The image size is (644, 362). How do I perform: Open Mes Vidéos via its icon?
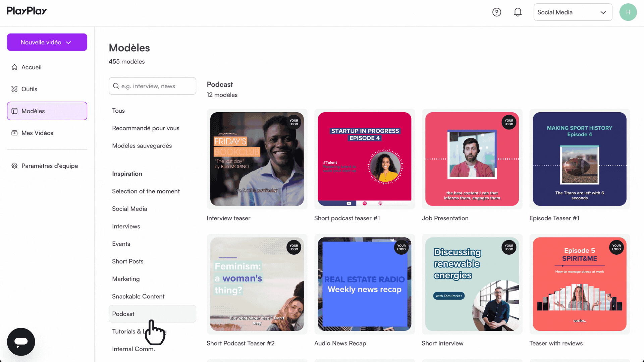(x=14, y=133)
